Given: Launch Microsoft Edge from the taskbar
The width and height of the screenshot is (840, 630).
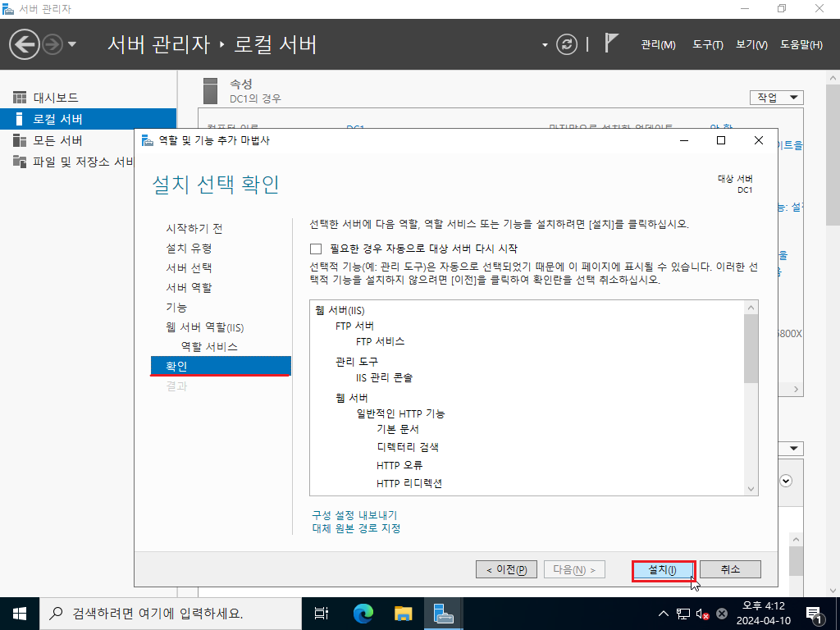Looking at the screenshot, I should [363, 614].
